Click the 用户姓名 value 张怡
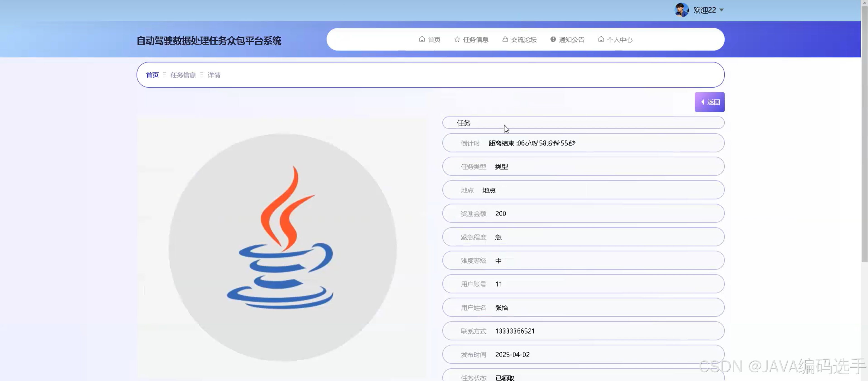The height and width of the screenshot is (381, 868). (x=501, y=308)
